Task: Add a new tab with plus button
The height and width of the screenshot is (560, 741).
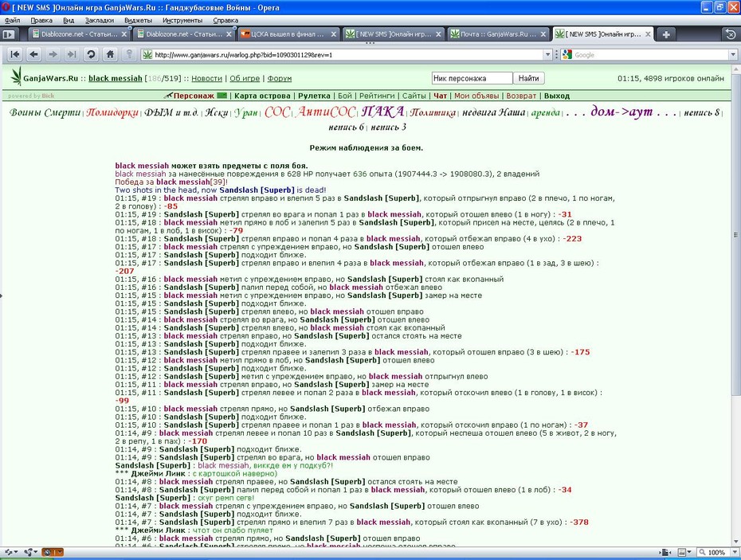Action: tap(666, 34)
